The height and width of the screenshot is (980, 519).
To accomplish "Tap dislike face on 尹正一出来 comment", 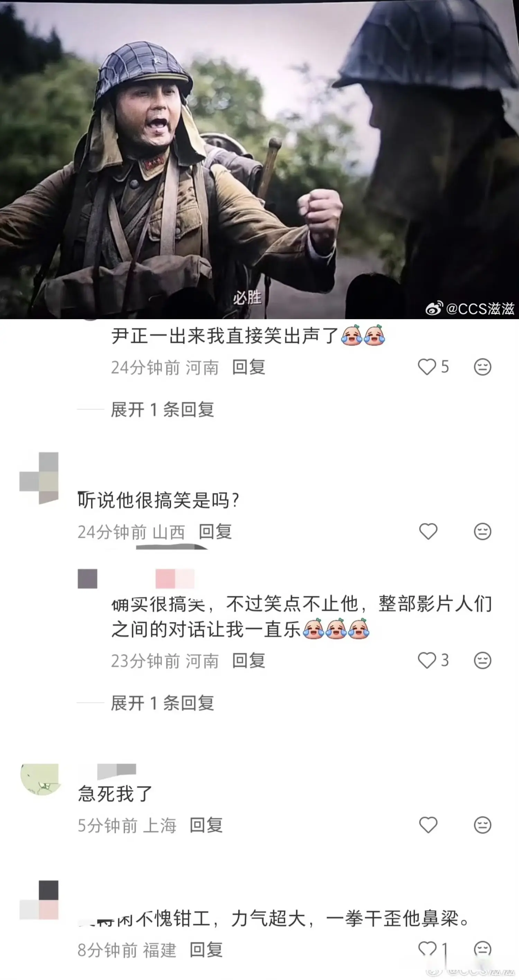I will click(x=483, y=367).
